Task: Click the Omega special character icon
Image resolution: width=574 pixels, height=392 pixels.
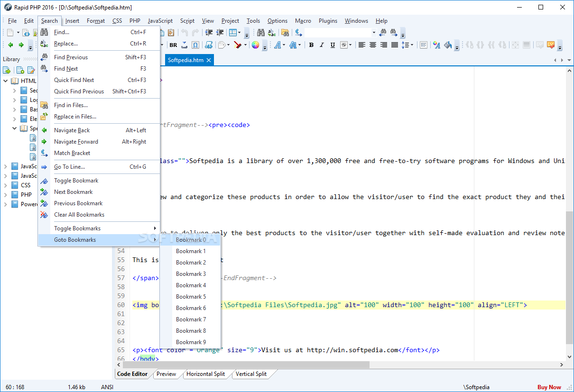Action: 195,45
